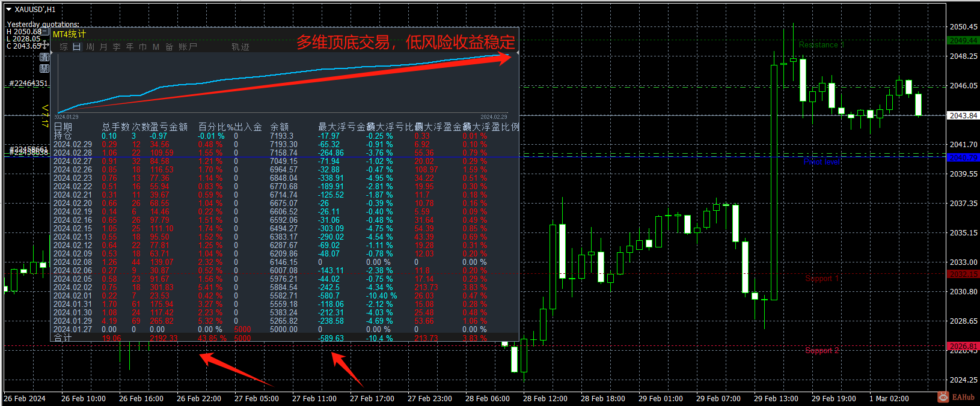Viewport: 980px width, 406px height.
Task: Open the M (magic number) tab
Action: (x=156, y=47)
